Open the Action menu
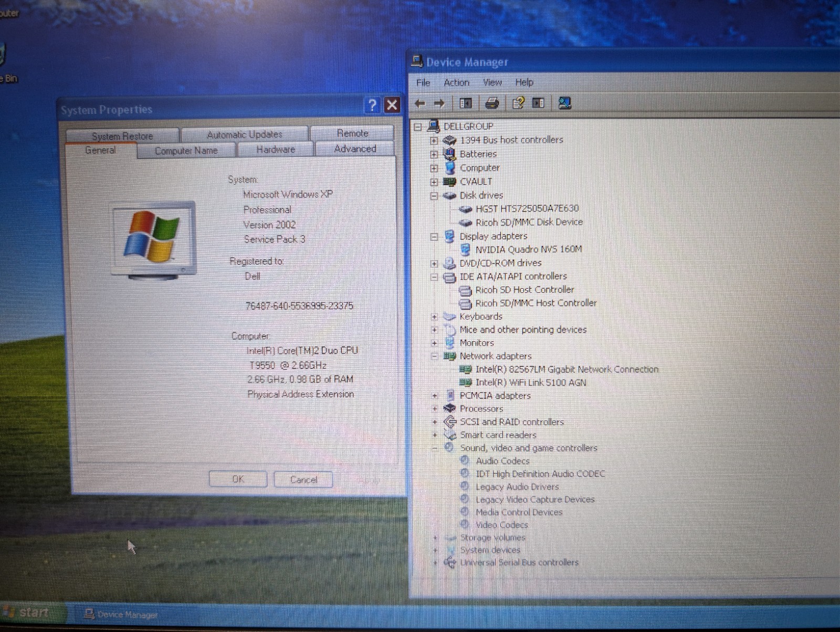840x632 pixels. click(x=456, y=82)
